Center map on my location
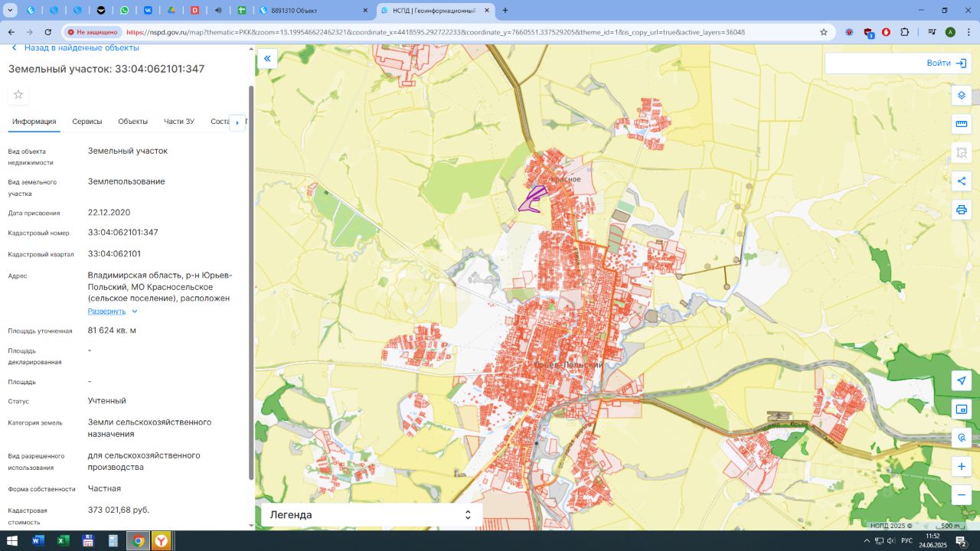The image size is (980, 551). click(962, 380)
